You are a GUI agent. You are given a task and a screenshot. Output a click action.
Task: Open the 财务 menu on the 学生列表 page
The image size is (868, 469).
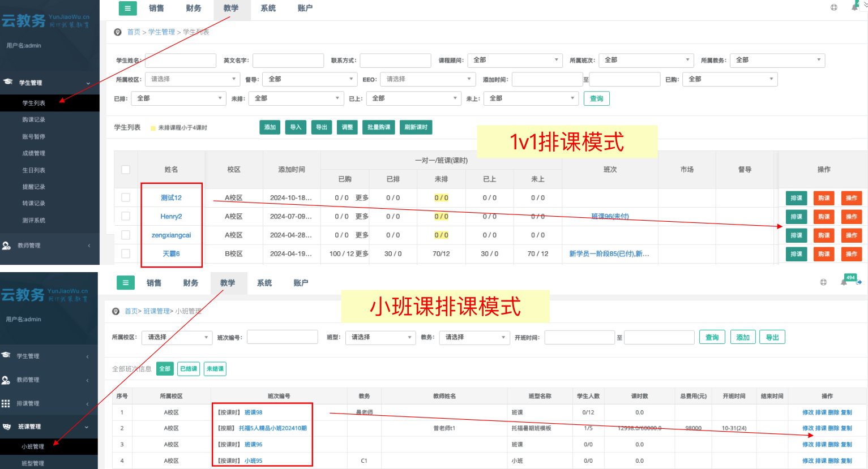point(194,8)
